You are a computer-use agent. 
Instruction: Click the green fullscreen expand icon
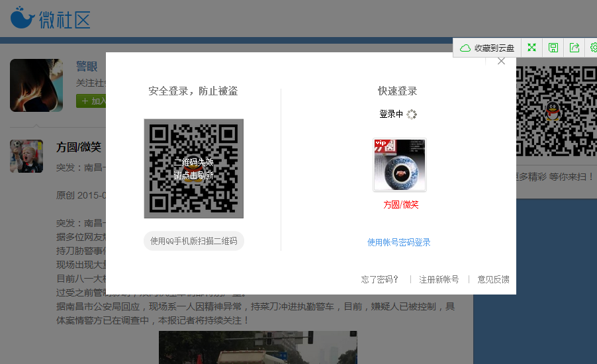[531, 48]
